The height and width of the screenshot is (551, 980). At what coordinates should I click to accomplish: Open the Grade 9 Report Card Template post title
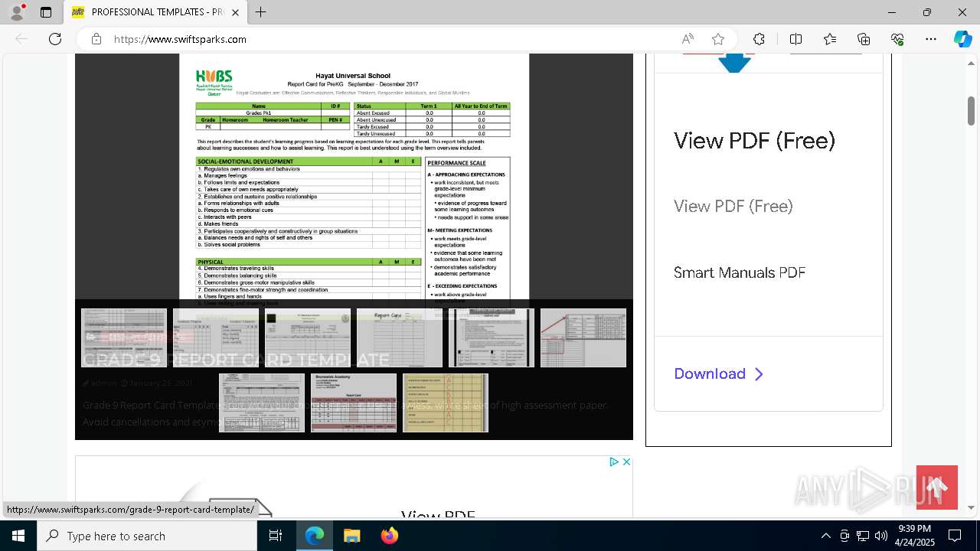[236, 360]
